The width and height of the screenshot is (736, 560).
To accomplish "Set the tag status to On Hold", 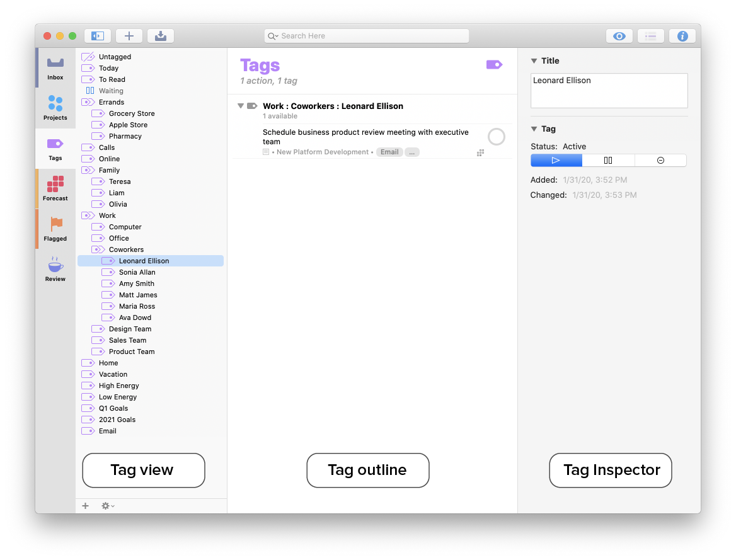I will click(x=608, y=160).
